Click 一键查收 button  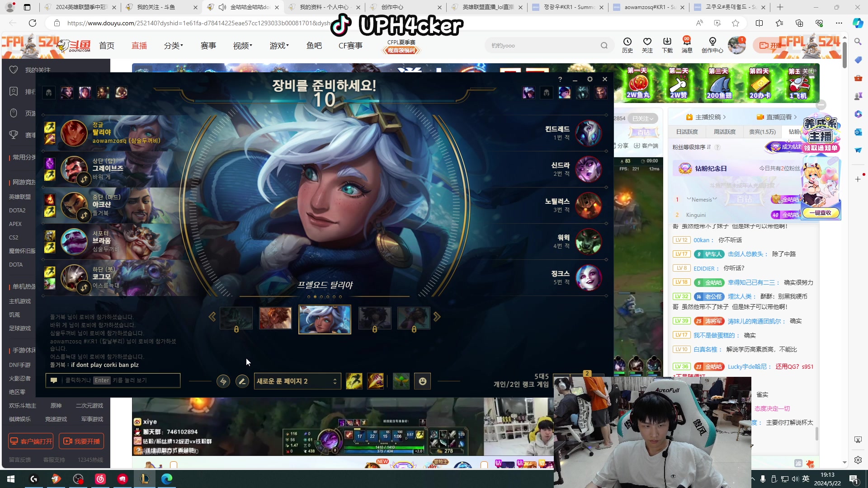coord(820,213)
